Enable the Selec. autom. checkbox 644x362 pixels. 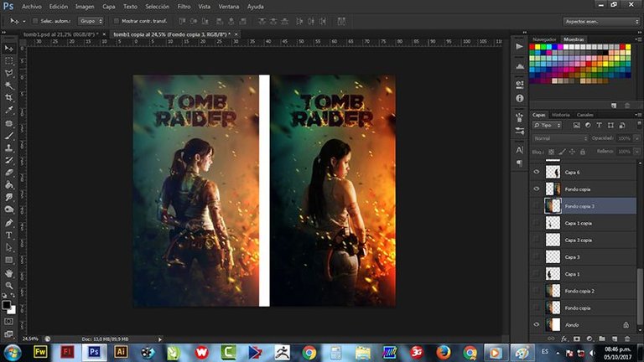coord(35,21)
